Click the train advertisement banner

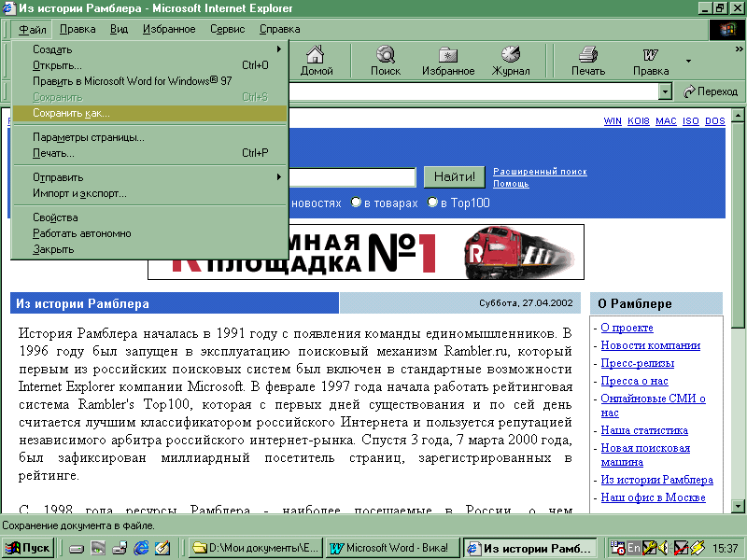point(436,252)
